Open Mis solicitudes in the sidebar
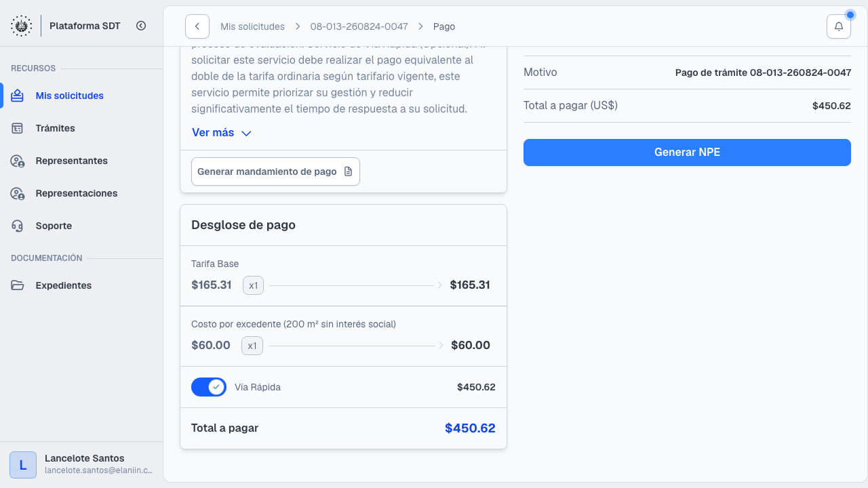Image resolution: width=868 pixels, height=488 pixels. [81, 96]
